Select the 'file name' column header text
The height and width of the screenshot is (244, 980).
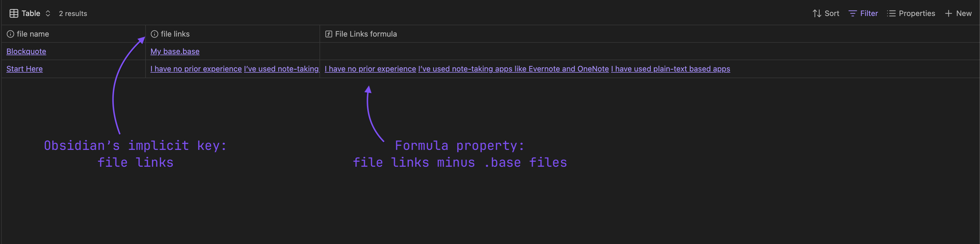point(33,34)
